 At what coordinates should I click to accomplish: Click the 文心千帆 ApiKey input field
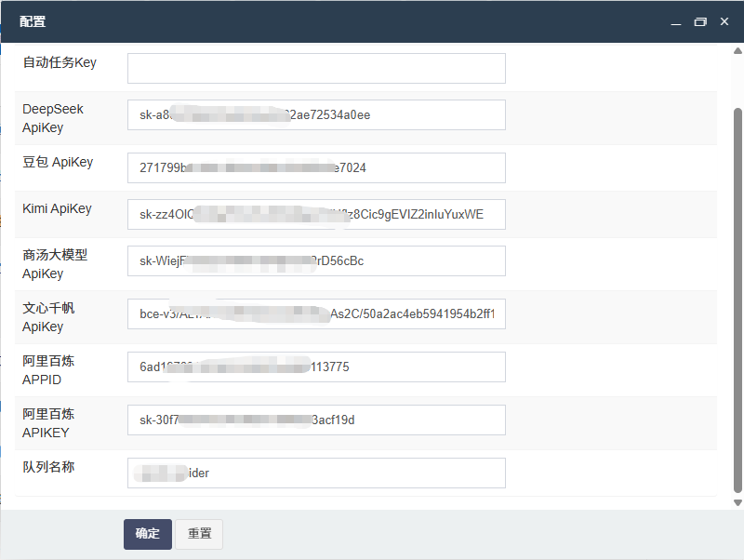316,314
